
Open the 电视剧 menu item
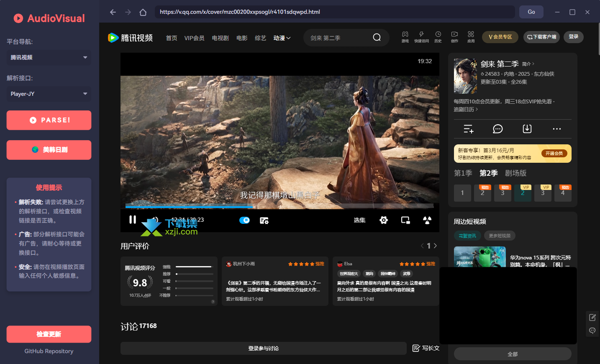point(220,38)
